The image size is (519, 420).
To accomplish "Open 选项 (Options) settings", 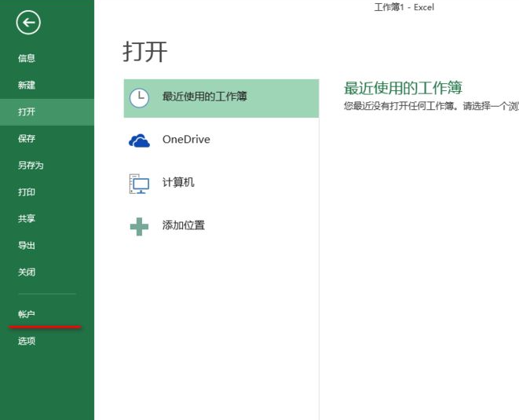I will (x=27, y=341).
